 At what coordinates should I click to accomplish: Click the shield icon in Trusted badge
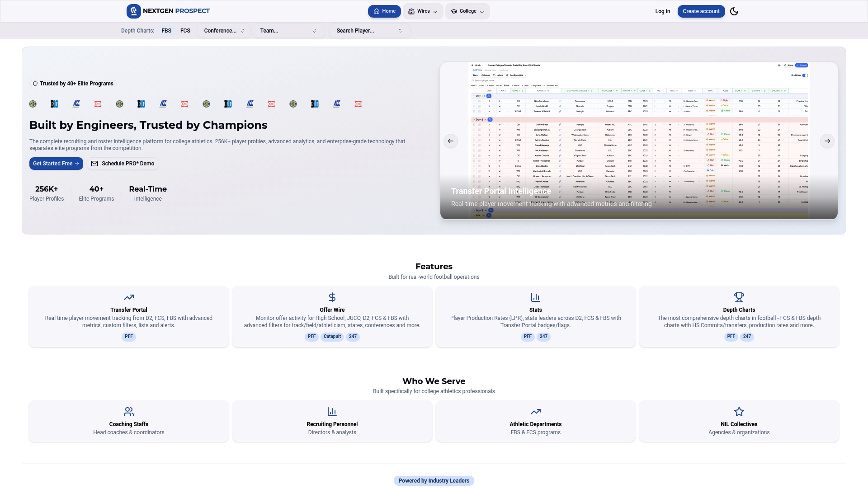[x=35, y=84]
